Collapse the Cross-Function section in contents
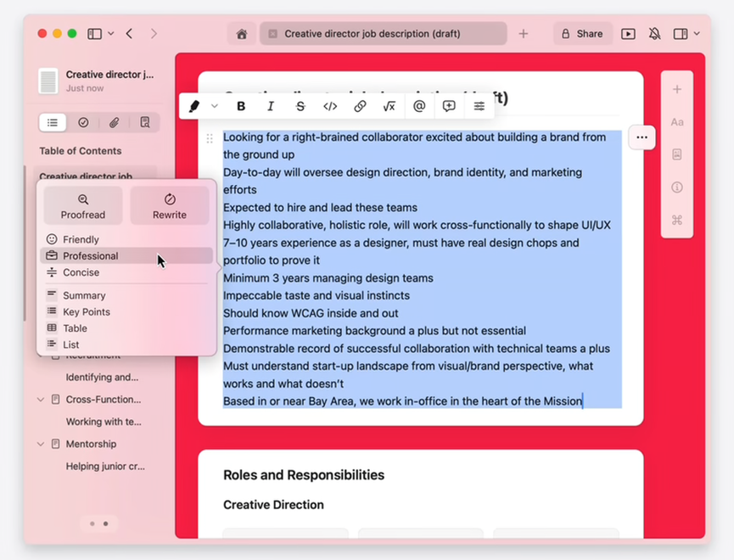Image resolution: width=734 pixels, height=560 pixels. (x=41, y=400)
